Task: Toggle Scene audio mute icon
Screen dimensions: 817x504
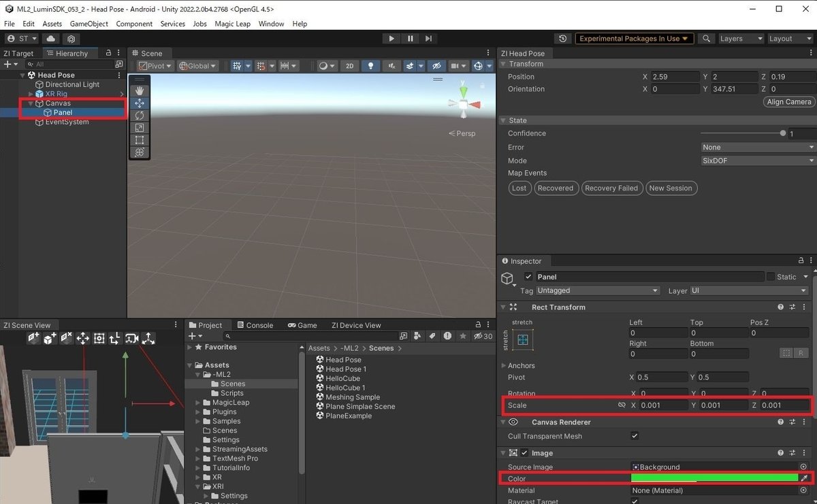Action: pos(391,66)
